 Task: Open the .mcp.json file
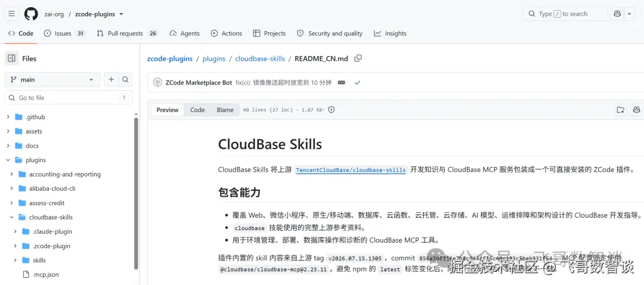pyautogui.click(x=46, y=274)
